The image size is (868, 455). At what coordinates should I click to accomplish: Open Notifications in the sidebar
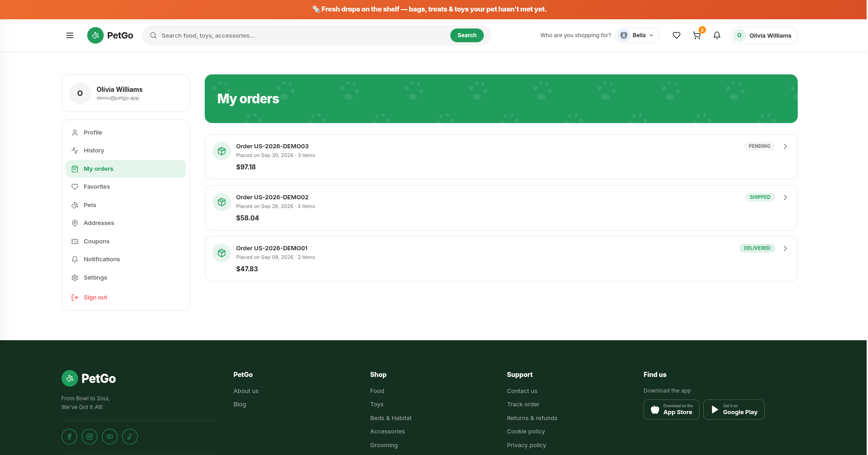tap(126, 259)
